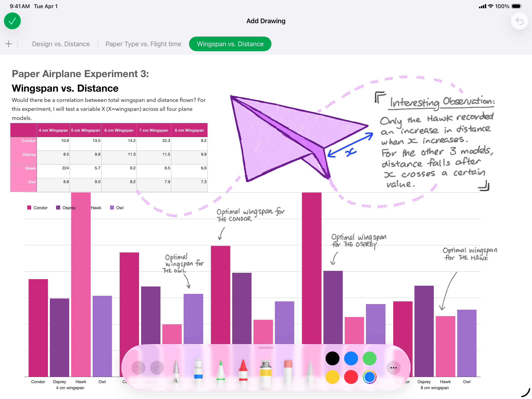Image resolution: width=532 pixels, height=399 pixels.
Task: Select the Condor row header
Action: [x=24, y=144]
